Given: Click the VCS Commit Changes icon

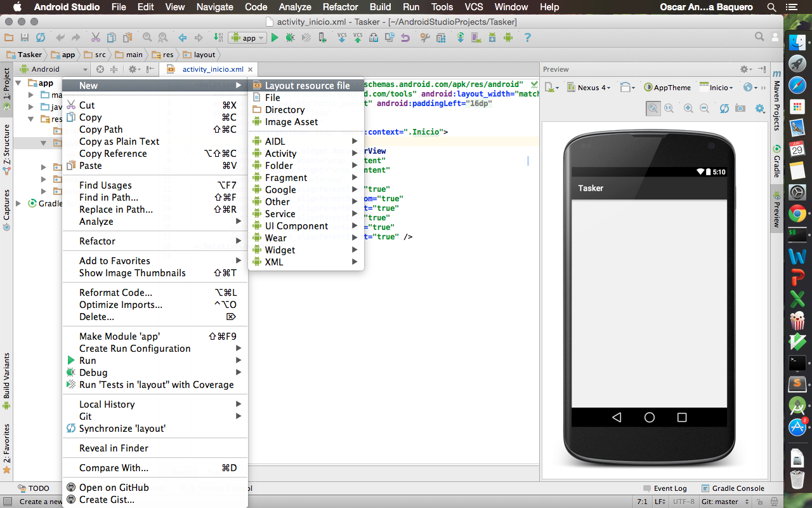Looking at the screenshot, I should click(x=358, y=38).
